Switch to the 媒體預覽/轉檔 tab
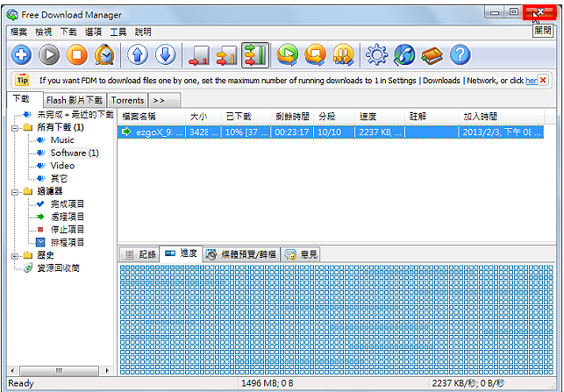The width and height of the screenshot is (564, 392). tap(241, 254)
